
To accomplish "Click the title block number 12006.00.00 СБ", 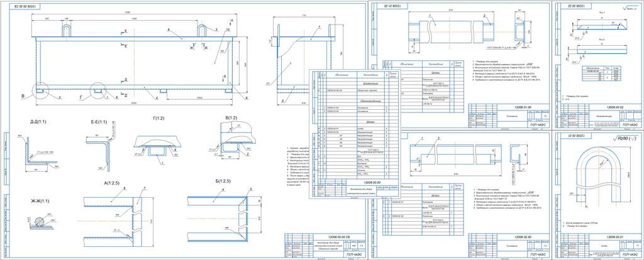I will [339, 237].
